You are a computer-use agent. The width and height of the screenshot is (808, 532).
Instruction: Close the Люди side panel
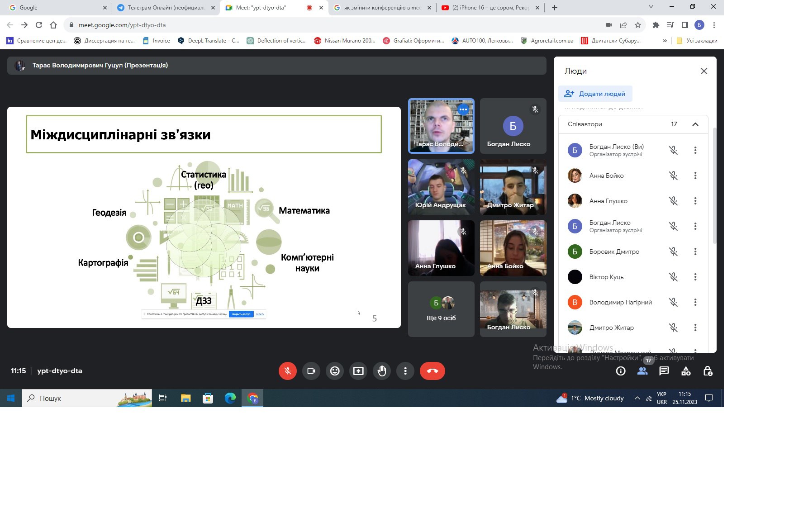(x=703, y=71)
